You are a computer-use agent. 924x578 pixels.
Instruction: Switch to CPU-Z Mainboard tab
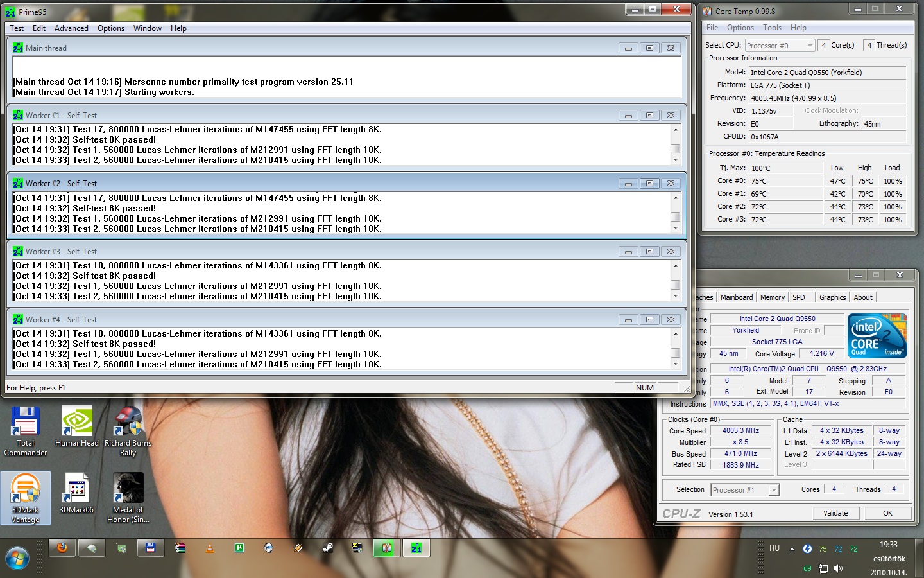(x=737, y=297)
